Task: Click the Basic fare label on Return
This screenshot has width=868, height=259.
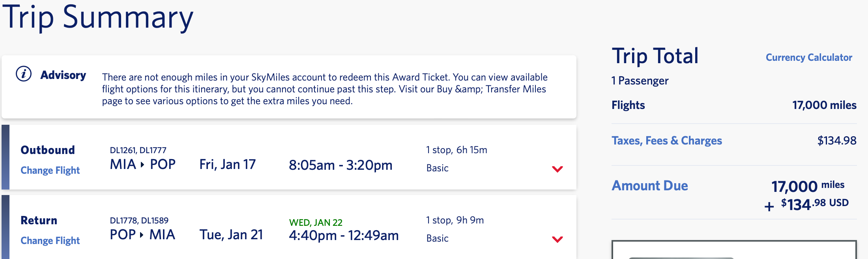Action: click(437, 238)
